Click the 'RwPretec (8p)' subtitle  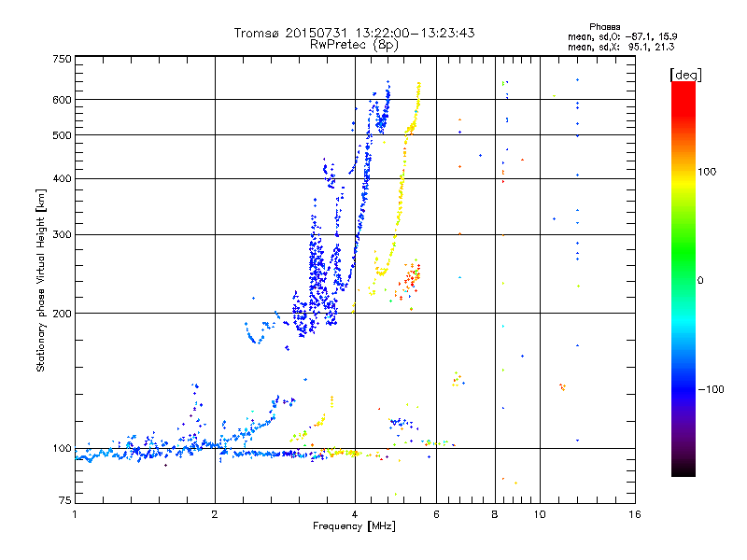354,45
